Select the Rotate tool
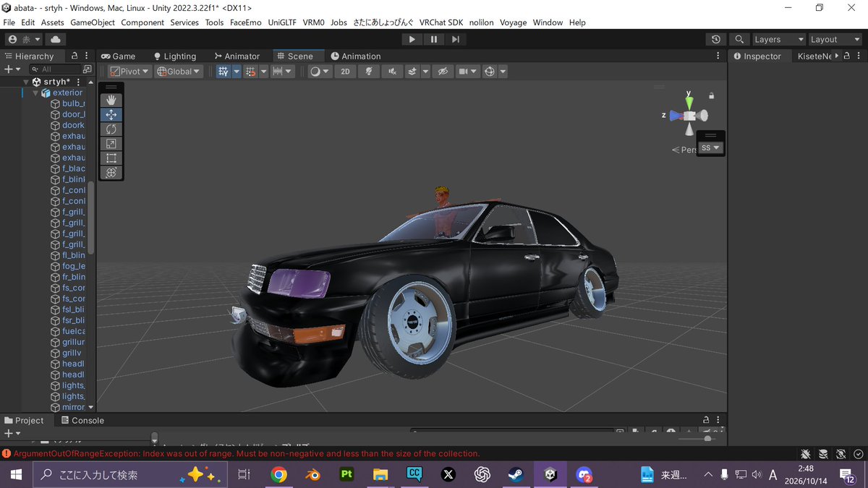 (x=111, y=129)
